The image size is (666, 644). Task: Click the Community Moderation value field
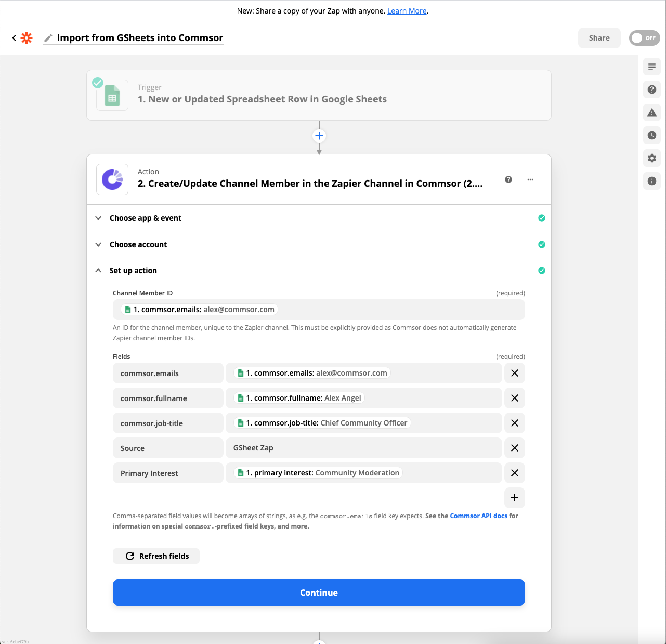pos(364,473)
